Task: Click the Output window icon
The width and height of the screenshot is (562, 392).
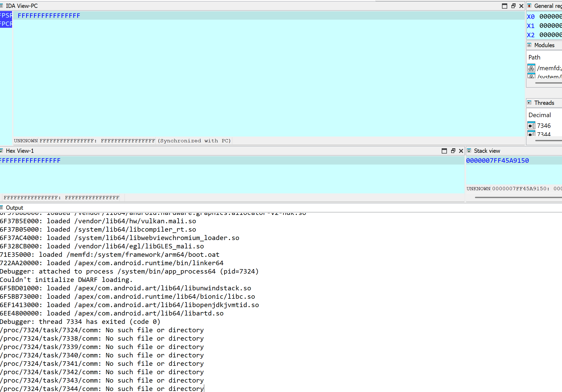Action: click(2, 208)
